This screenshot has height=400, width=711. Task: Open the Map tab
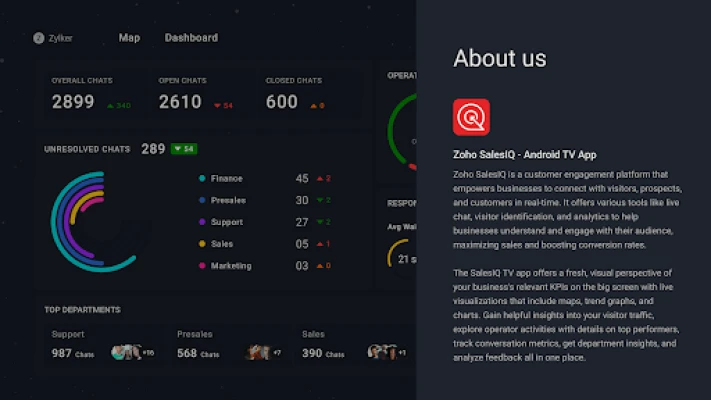pos(129,38)
